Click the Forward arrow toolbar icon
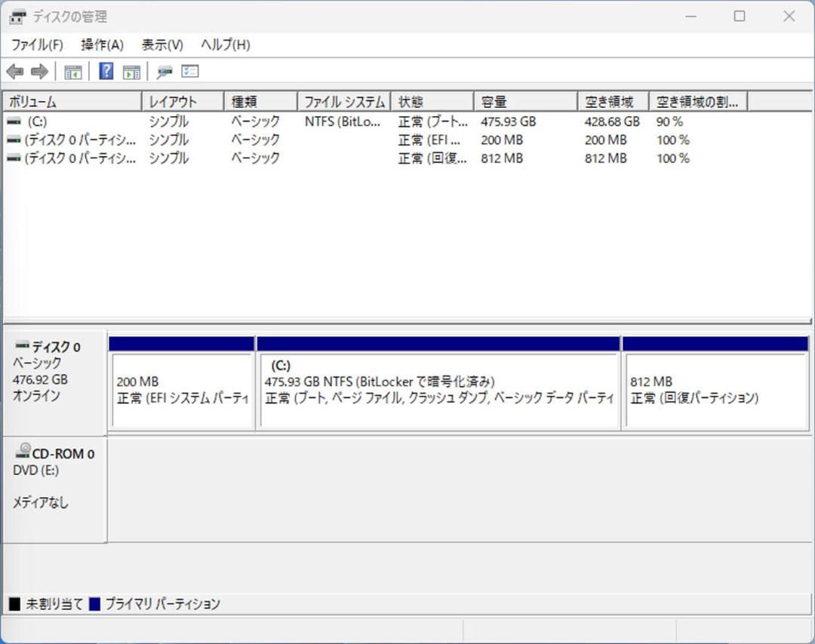 pos(40,71)
